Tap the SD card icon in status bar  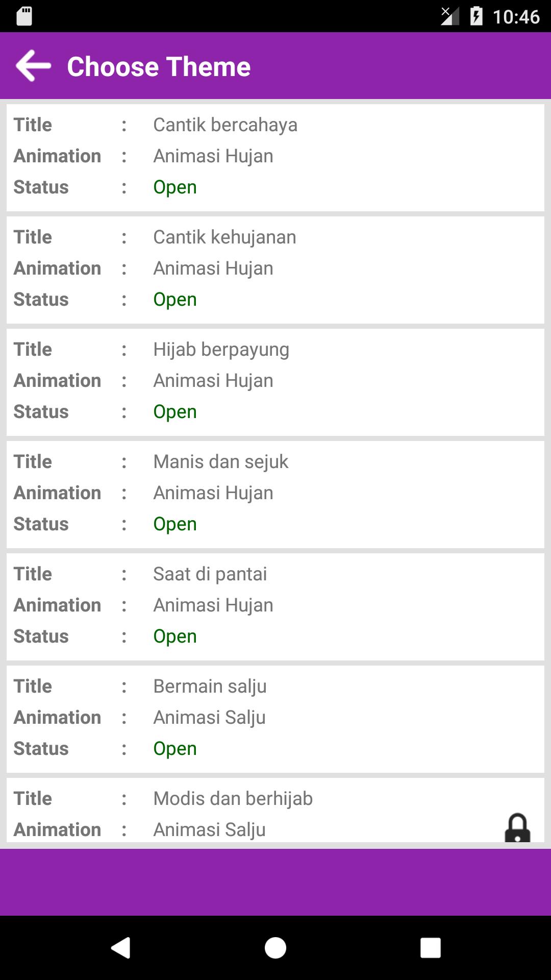(24, 16)
